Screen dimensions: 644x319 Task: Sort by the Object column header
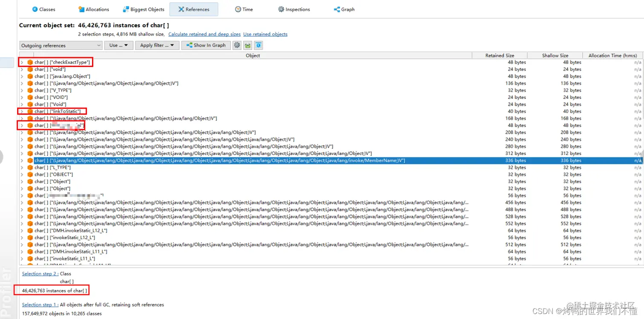point(253,55)
